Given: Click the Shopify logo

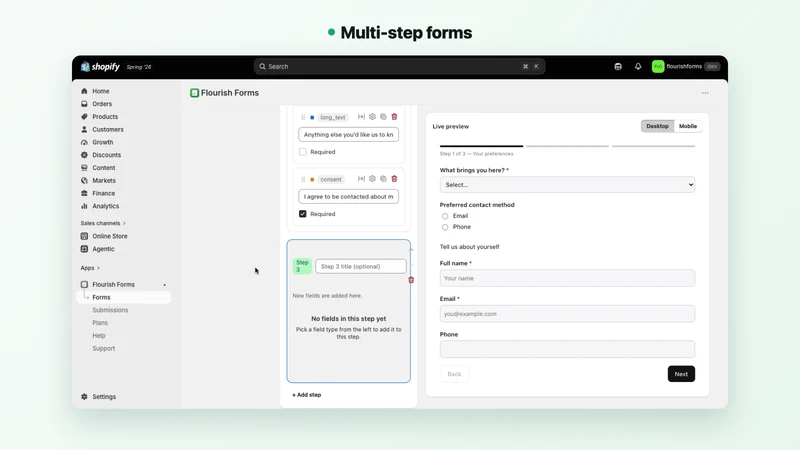Looking at the screenshot, I should 100,67.
